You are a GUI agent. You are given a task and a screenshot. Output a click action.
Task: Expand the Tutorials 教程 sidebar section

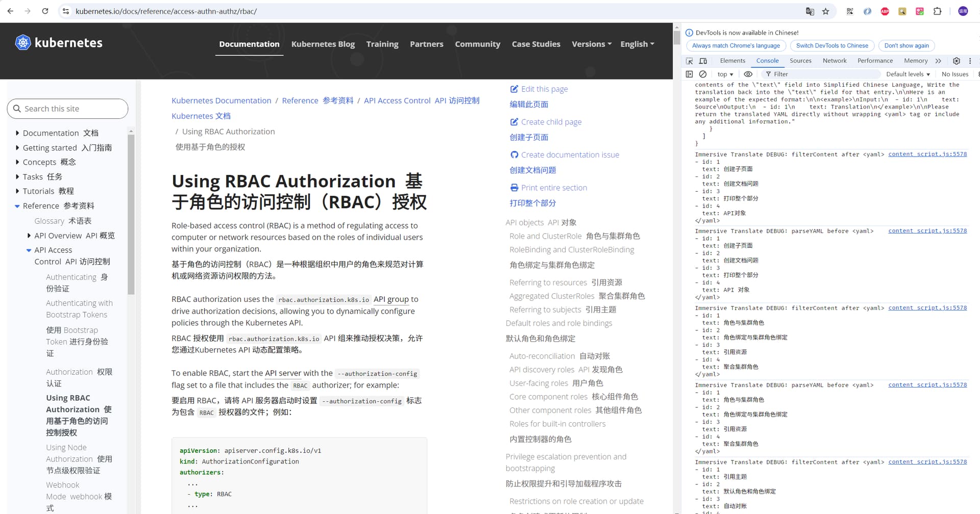(x=17, y=191)
